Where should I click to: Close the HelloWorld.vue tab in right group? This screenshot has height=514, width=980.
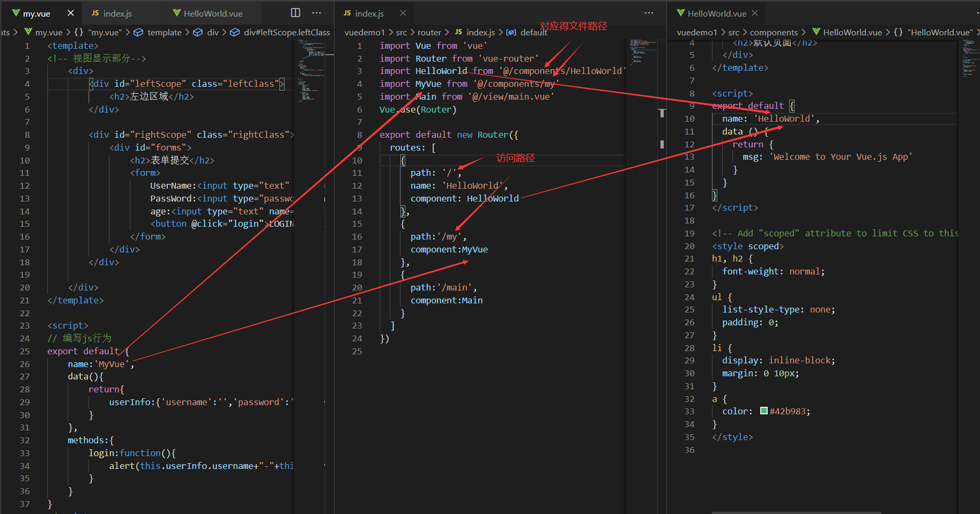point(755,13)
